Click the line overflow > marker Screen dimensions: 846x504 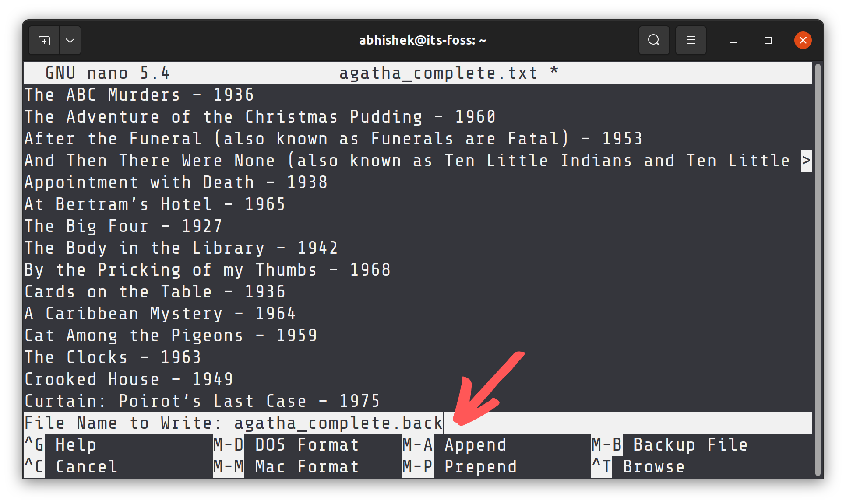(x=806, y=161)
